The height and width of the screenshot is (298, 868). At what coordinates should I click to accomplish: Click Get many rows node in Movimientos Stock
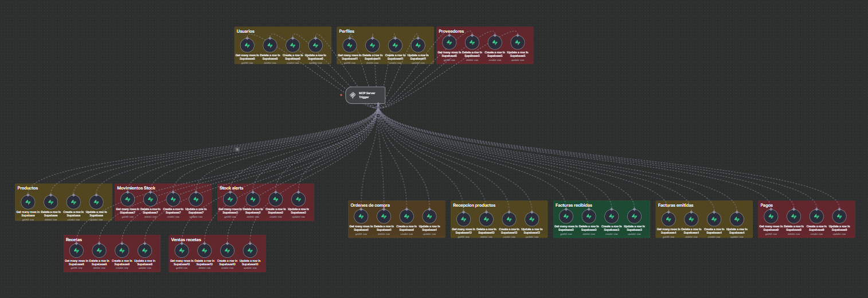127,199
